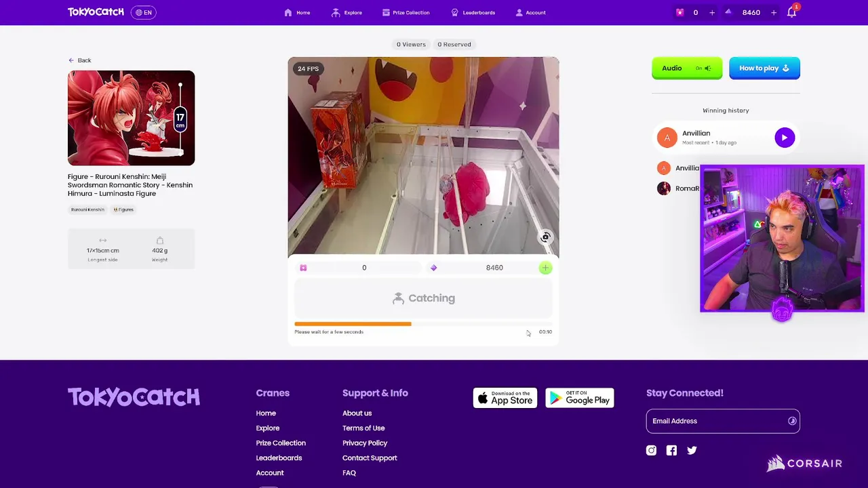Open footer Home link
The height and width of the screenshot is (488, 868).
(x=266, y=413)
